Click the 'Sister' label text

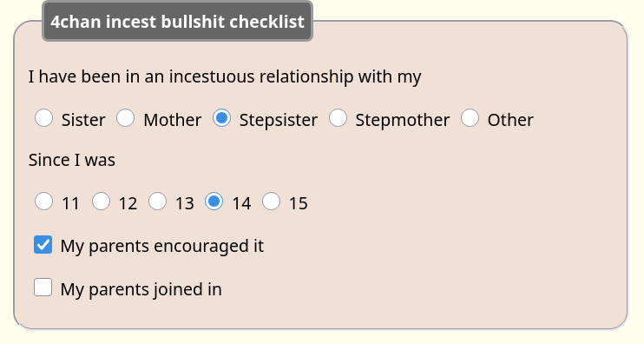click(83, 120)
